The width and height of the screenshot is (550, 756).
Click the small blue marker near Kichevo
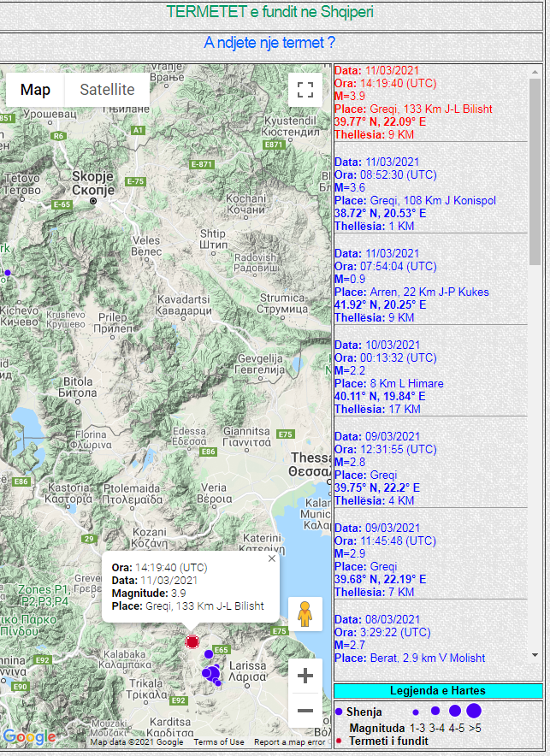[x=8, y=273]
